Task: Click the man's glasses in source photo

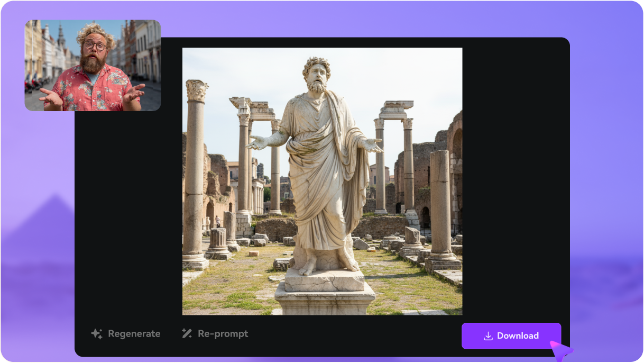Action: tap(96, 46)
